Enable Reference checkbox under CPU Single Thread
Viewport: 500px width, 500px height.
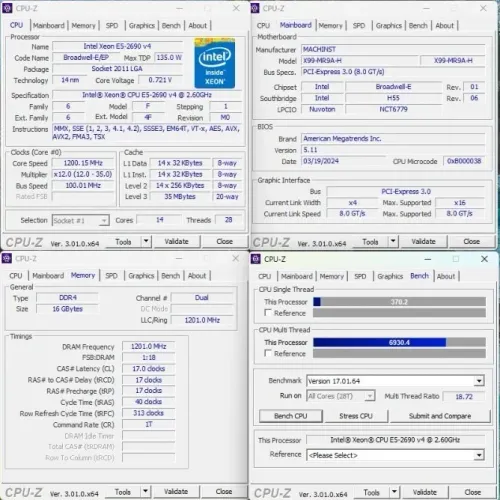click(x=268, y=313)
